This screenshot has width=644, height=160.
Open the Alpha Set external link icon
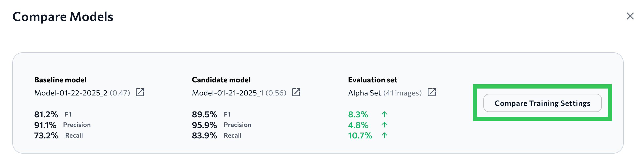point(431,92)
